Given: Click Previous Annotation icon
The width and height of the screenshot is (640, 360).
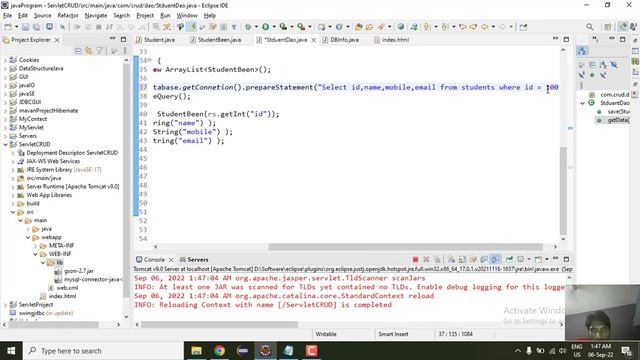Looking at the screenshot, I should [445, 27].
